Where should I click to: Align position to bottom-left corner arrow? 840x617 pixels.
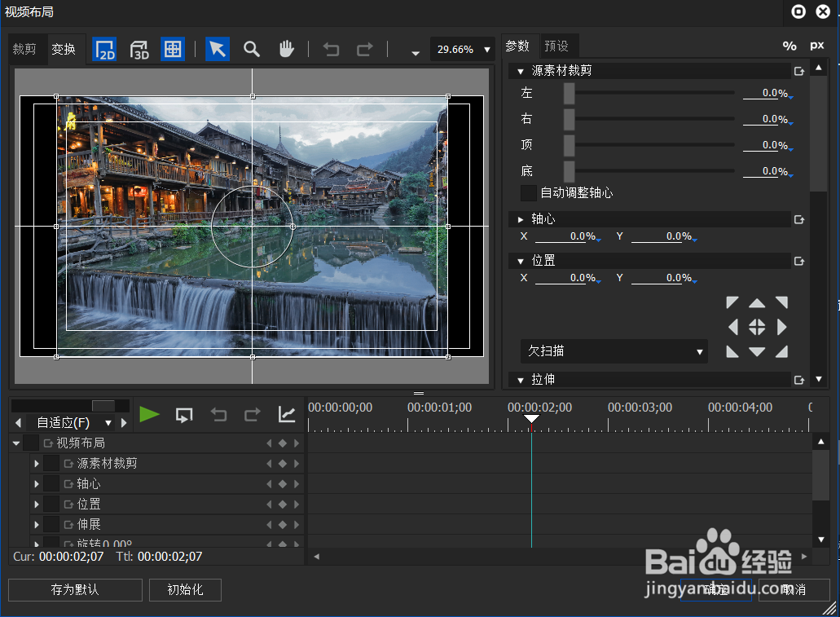(732, 351)
